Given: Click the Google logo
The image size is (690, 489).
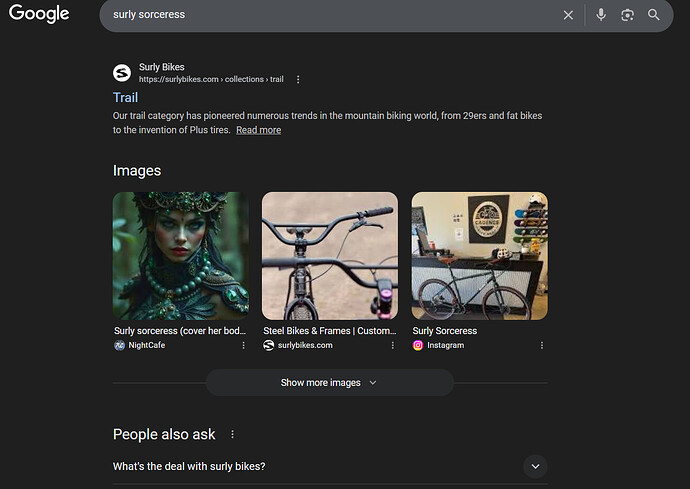Looking at the screenshot, I should 39,14.
